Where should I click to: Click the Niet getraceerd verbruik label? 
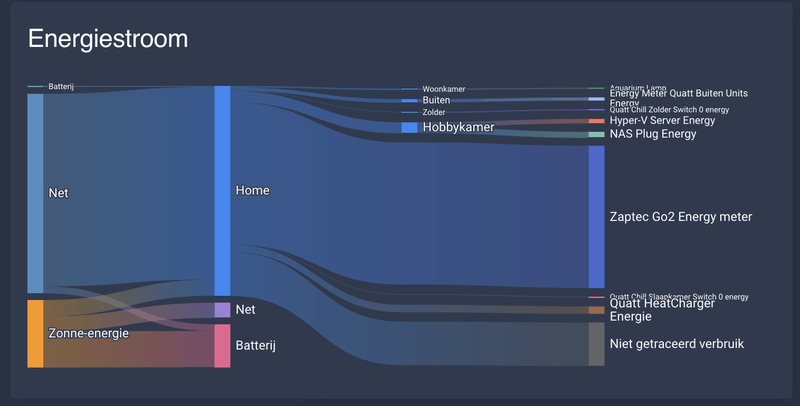tap(677, 344)
